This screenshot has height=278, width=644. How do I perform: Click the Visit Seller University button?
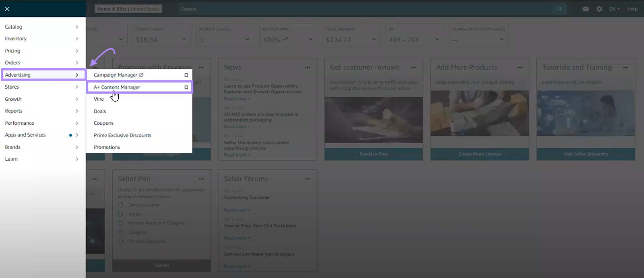click(x=586, y=154)
